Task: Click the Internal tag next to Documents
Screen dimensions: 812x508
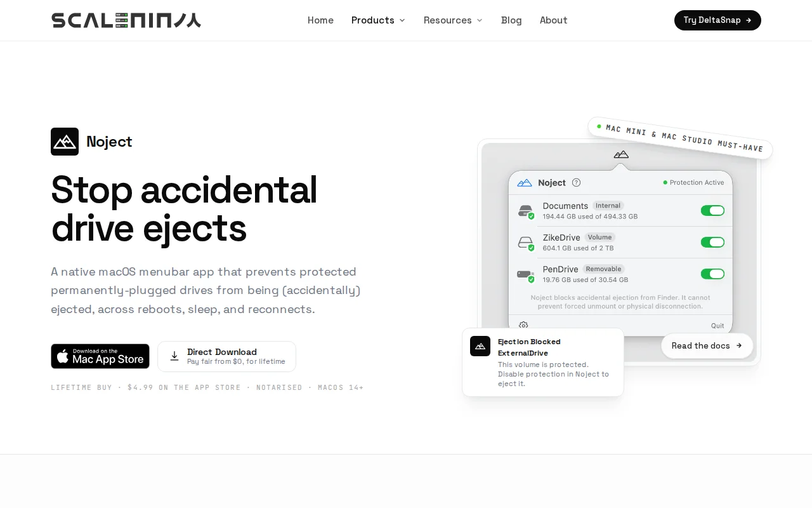Action: click(608, 206)
